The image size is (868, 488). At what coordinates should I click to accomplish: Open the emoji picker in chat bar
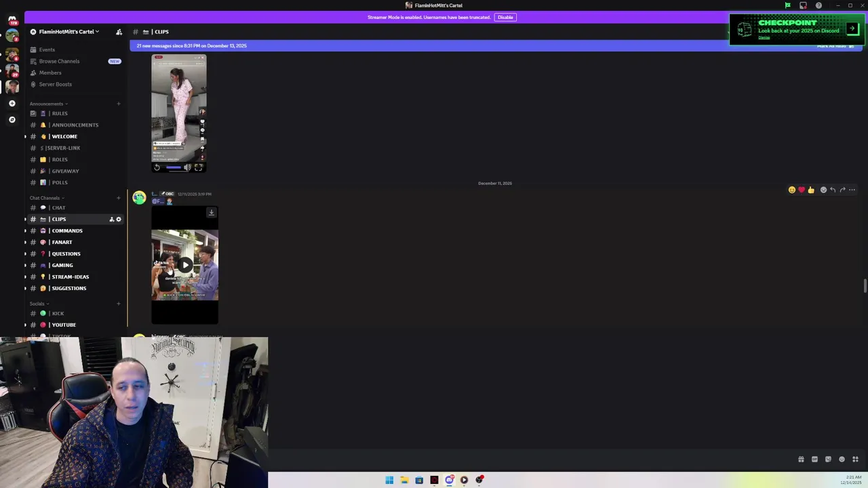(x=842, y=459)
